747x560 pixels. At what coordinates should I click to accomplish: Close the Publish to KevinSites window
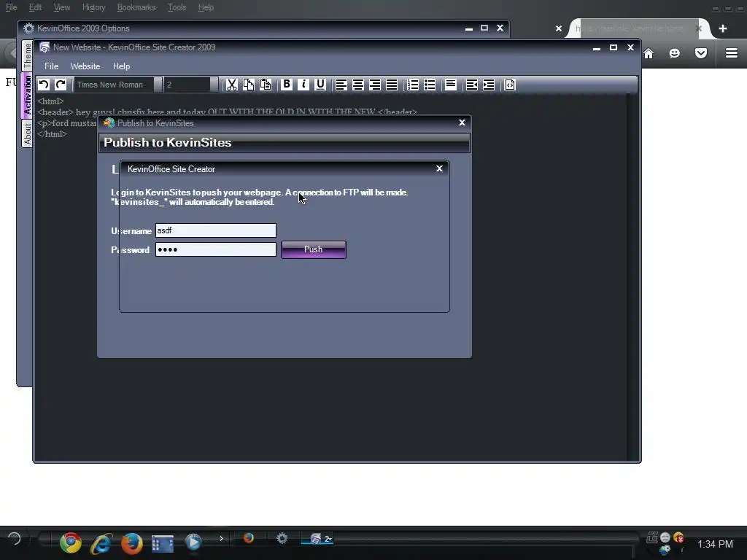[462, 122]
